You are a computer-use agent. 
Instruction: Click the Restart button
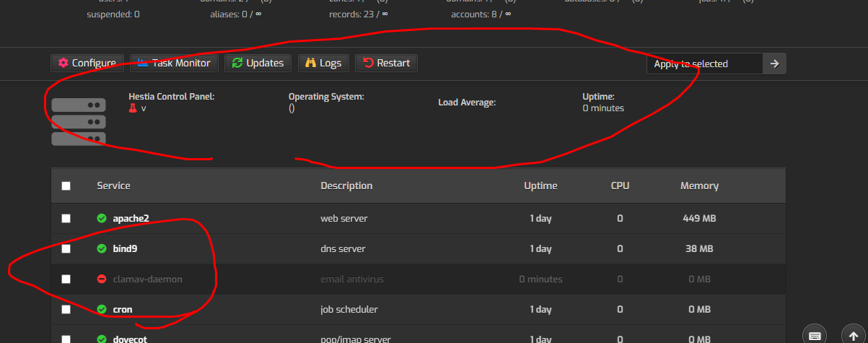coord(386,64)
